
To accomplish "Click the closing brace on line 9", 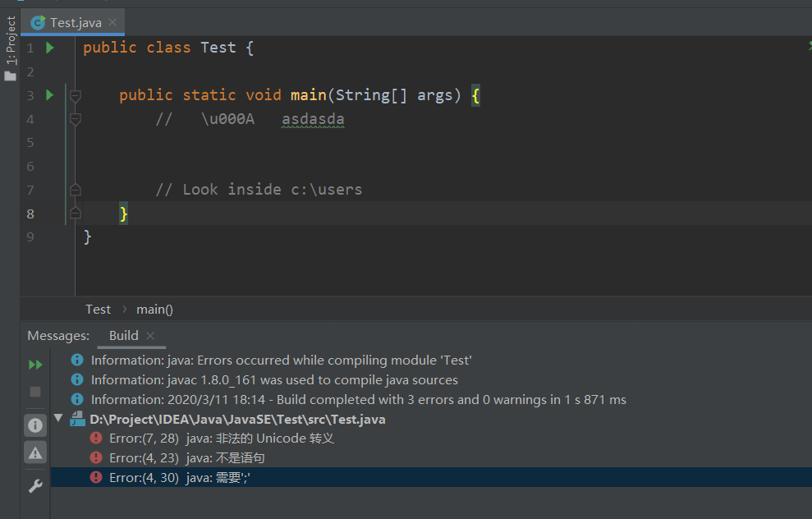I will point(88,237).
